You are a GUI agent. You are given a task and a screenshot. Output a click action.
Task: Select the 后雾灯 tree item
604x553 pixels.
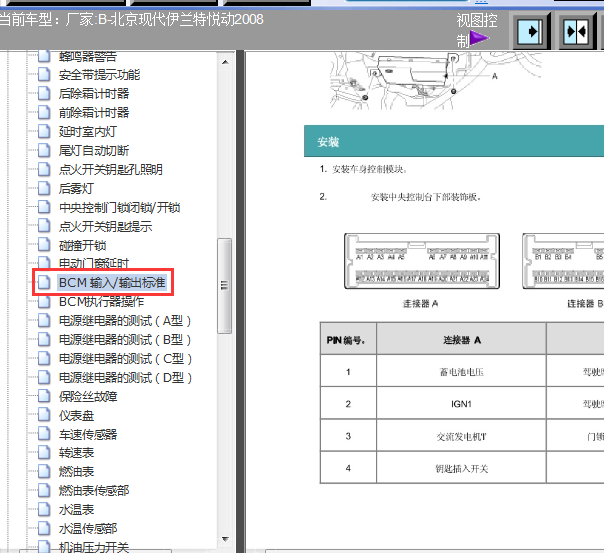click(76, 188)
